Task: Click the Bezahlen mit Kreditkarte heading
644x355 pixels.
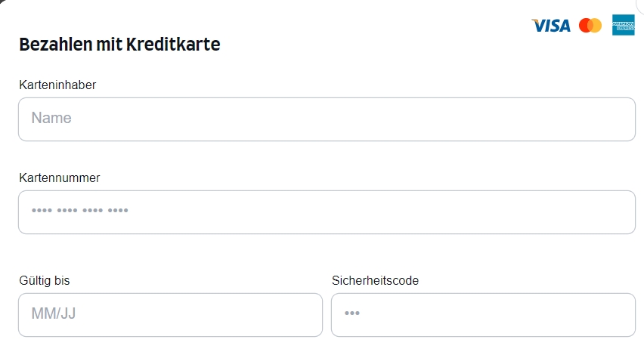Action: coord(119,45)
